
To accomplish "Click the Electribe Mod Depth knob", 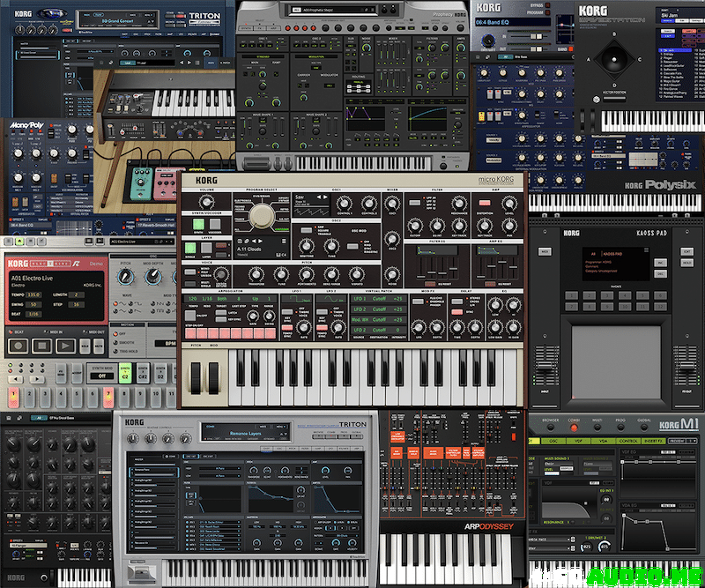I will (153, 277).
